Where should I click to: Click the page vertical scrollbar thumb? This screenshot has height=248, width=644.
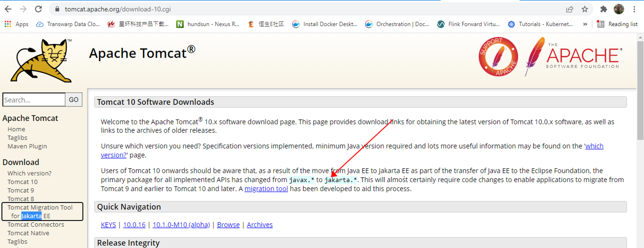pos(640,90)
